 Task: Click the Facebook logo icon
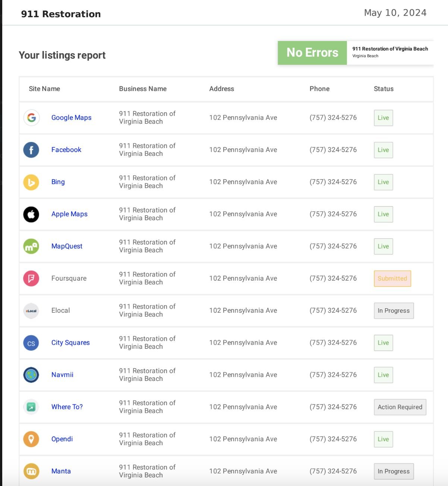[x=31, y=150]
